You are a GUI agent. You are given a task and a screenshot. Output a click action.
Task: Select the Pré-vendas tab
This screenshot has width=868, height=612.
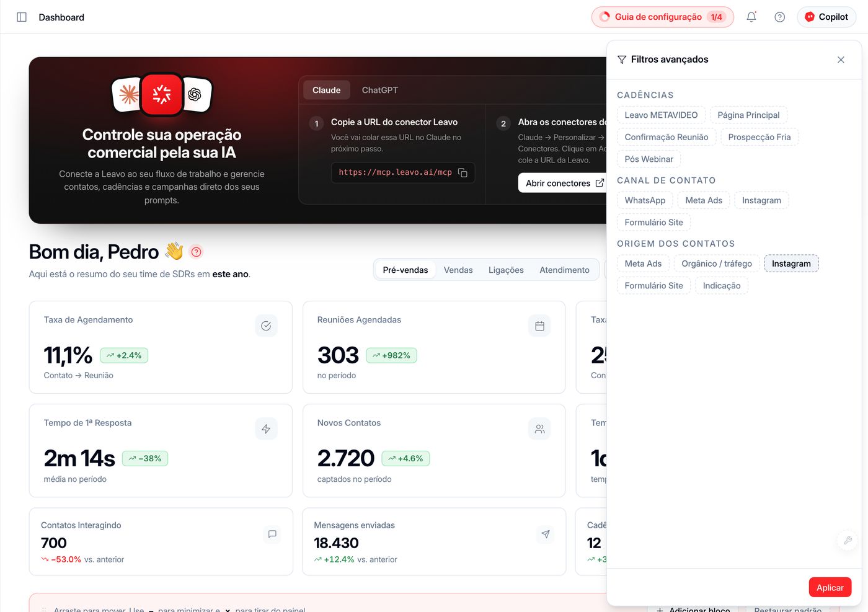[x=405, y=270]
